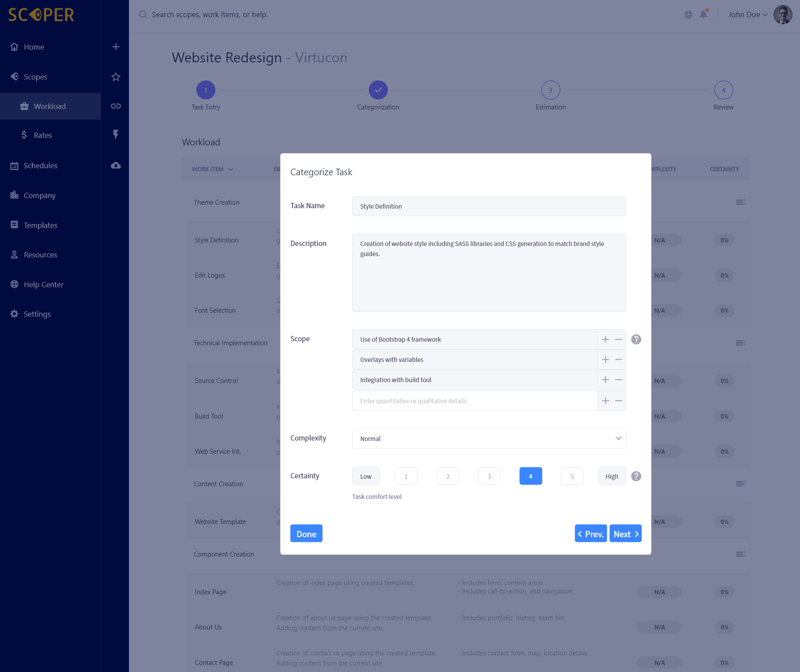Click the star favorites icon in sidebar
The image size is (800, 672).
click(115, 77)
